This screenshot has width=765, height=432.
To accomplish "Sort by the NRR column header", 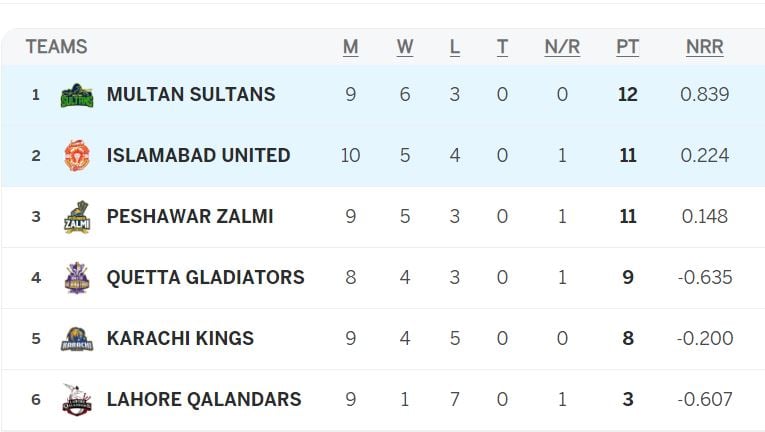I will pyautogui.click(x=704, y=47).
